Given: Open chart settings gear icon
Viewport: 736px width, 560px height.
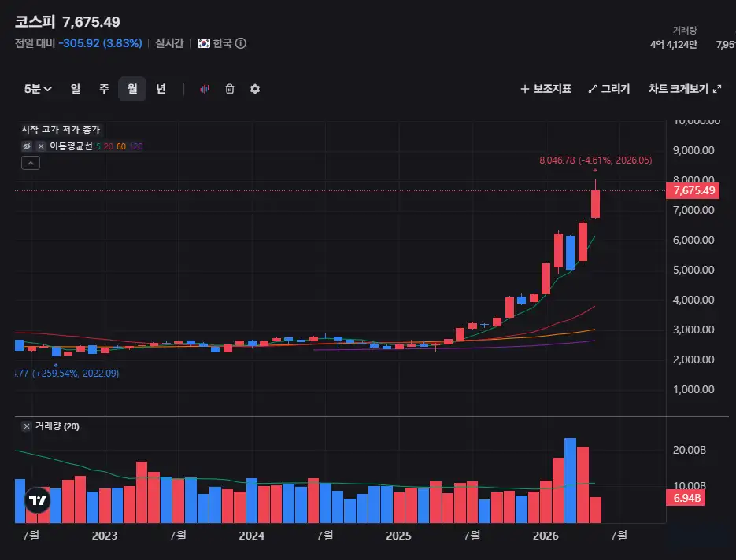Looking at the screenshot, I should click(x=255, y=89).
